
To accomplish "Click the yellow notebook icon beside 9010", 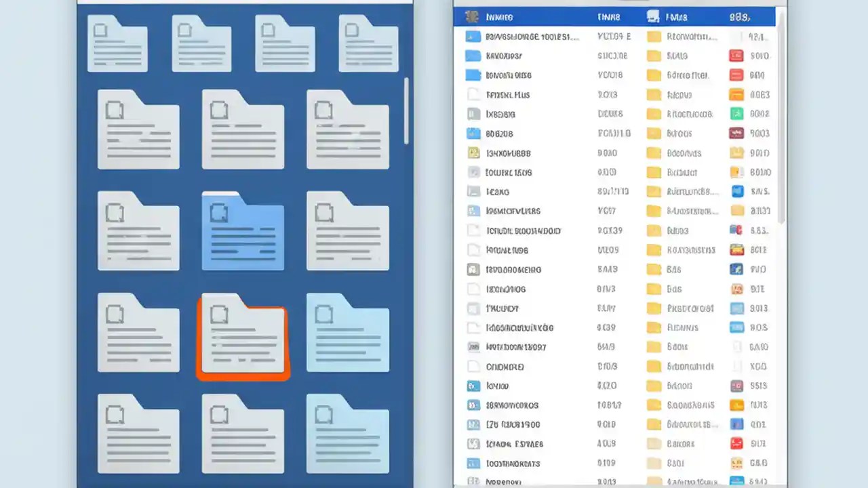I will pyautogui.click(x=736, y=153).
